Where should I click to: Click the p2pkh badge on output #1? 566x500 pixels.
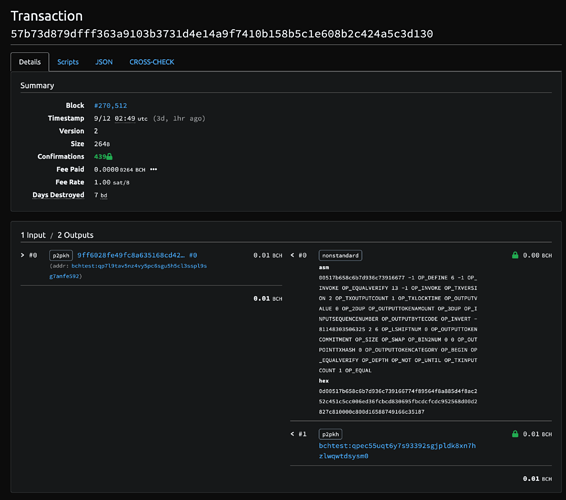pos(330,434)
